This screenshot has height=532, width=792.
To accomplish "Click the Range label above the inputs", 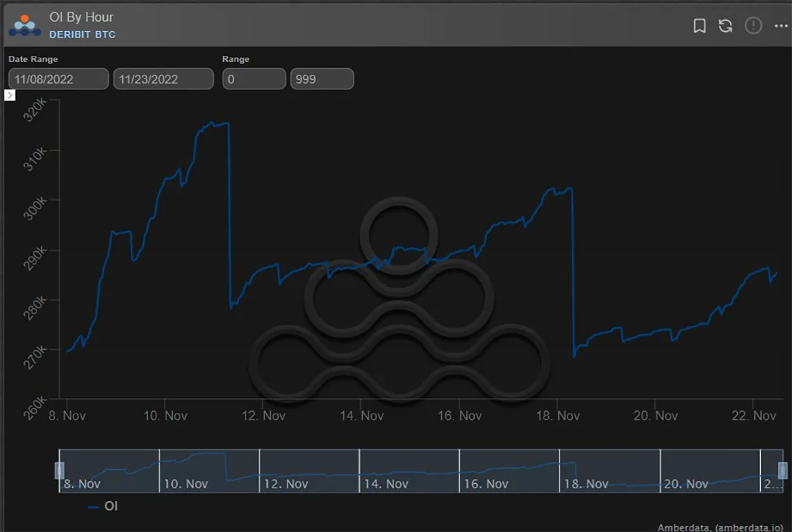I will coord(235,59).
